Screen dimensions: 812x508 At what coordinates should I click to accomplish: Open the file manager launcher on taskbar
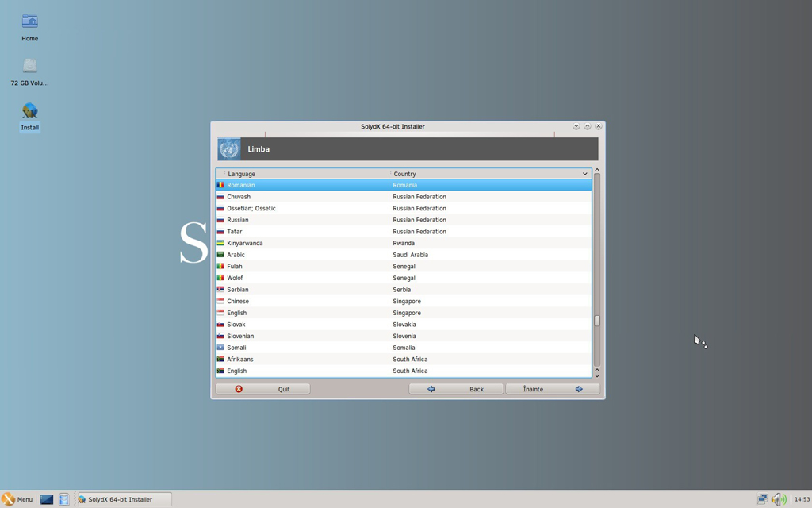pyautogui.click(x=63, y=499)
